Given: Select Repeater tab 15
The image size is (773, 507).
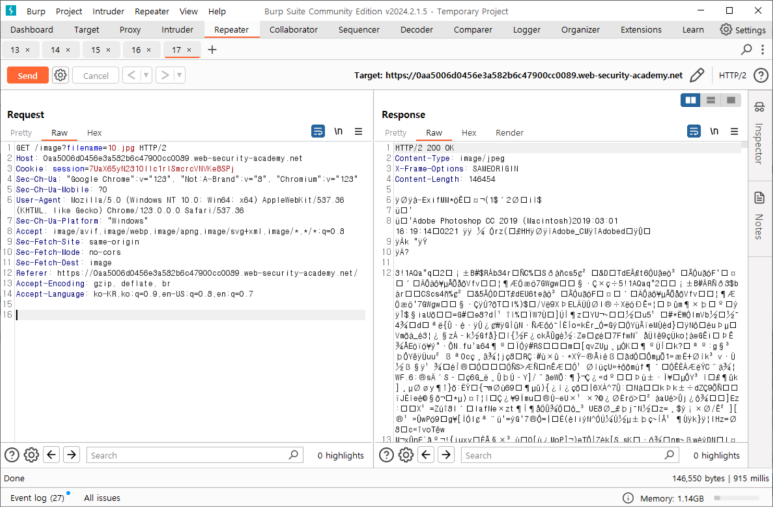Looking at the screenshot, I should pyautogui.click(x=96, y=50).
